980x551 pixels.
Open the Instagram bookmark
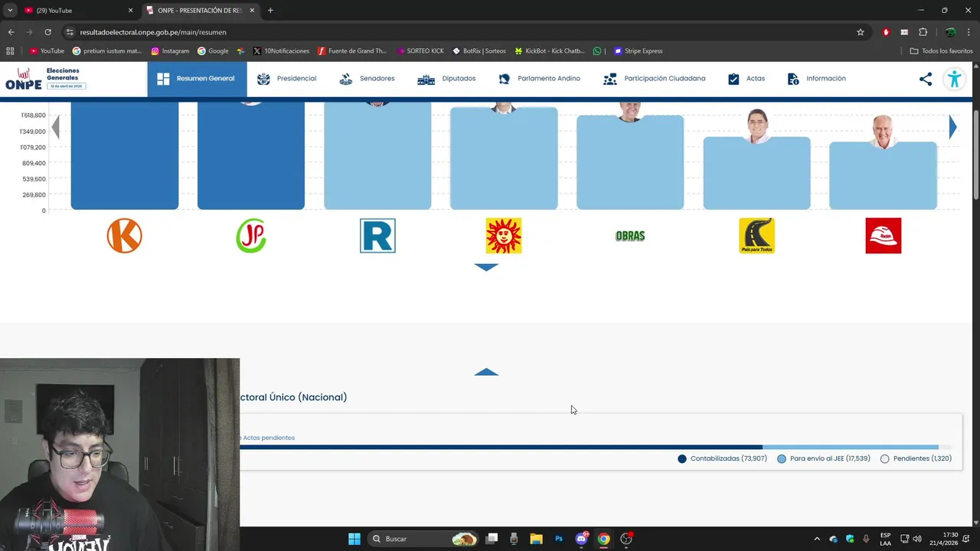point(170,51)
